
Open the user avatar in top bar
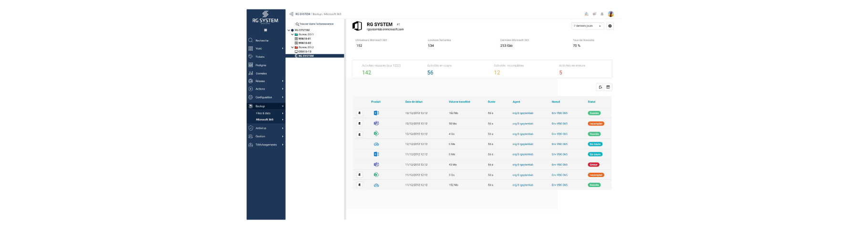610,14
